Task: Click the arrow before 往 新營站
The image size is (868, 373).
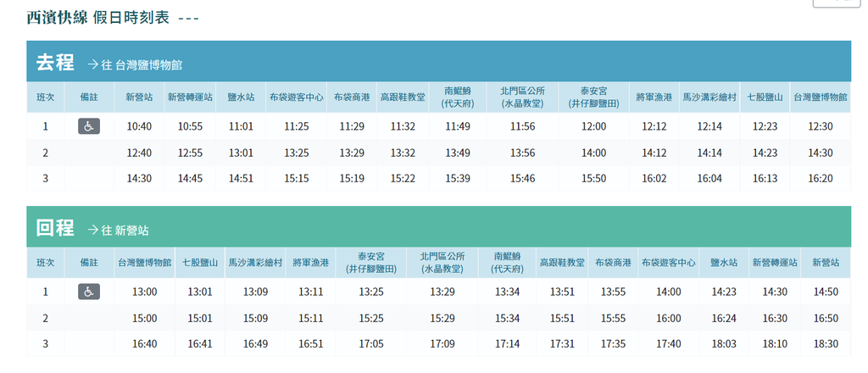Action: 92,230
